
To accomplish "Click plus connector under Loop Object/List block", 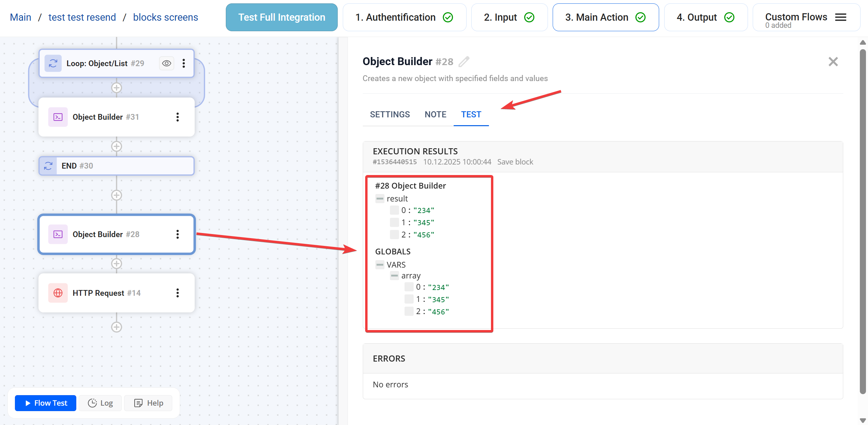I will pyautogui.click(x=116, y=88).
